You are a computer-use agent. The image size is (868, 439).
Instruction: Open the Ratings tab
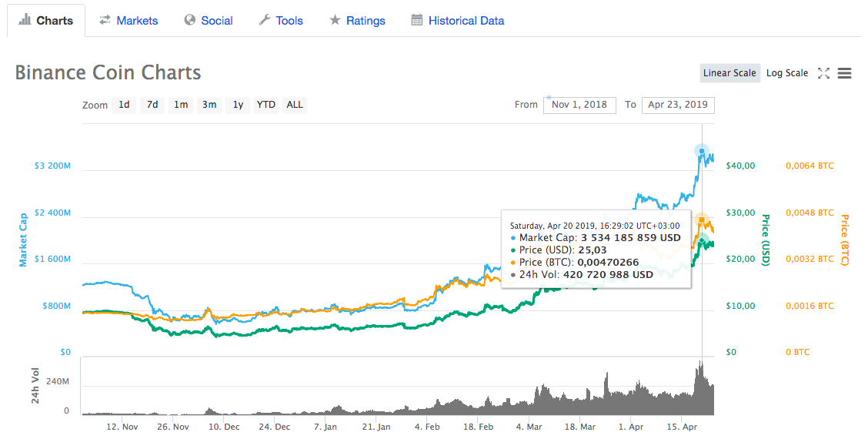[357, 21]
